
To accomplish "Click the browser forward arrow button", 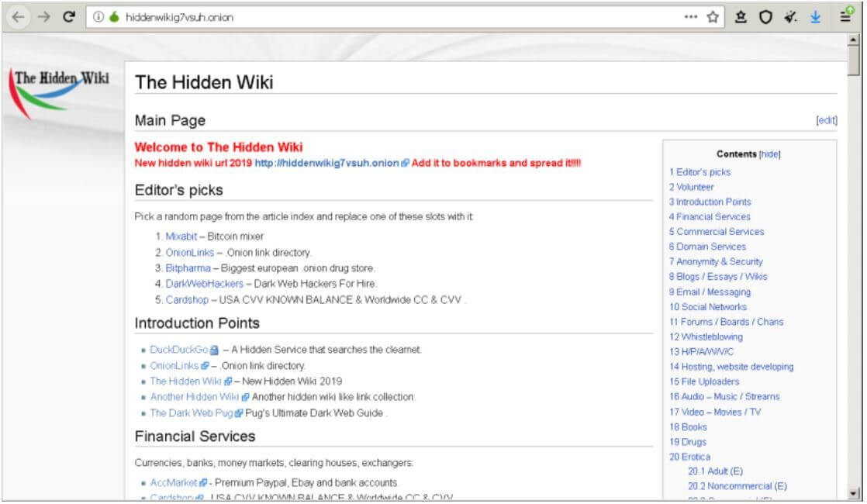I will 43,17.
